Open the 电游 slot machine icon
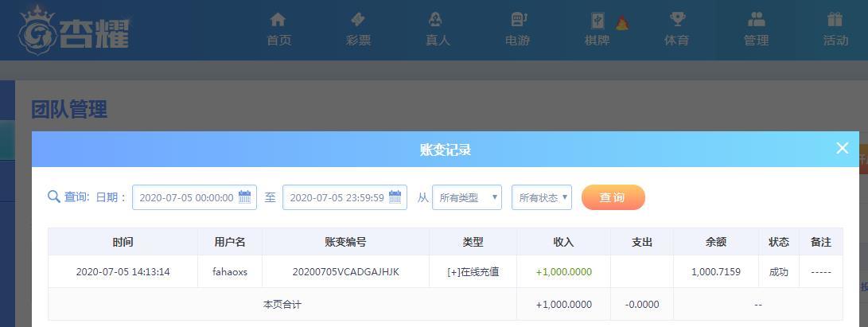Viewport: 868px width, 327px height. point(518,20)
